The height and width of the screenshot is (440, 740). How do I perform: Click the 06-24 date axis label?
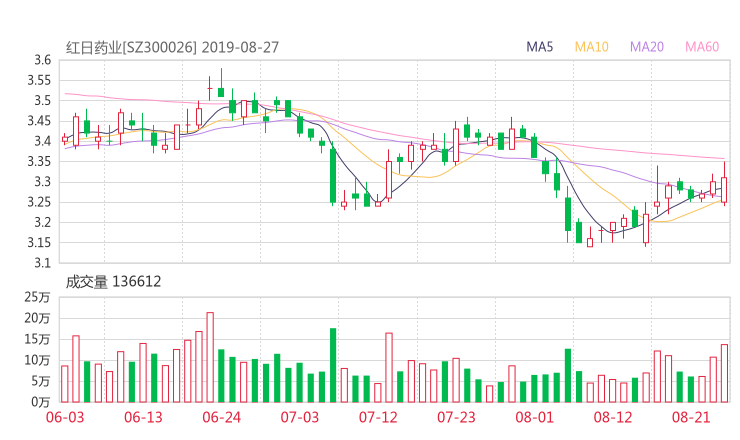(221, 417)
